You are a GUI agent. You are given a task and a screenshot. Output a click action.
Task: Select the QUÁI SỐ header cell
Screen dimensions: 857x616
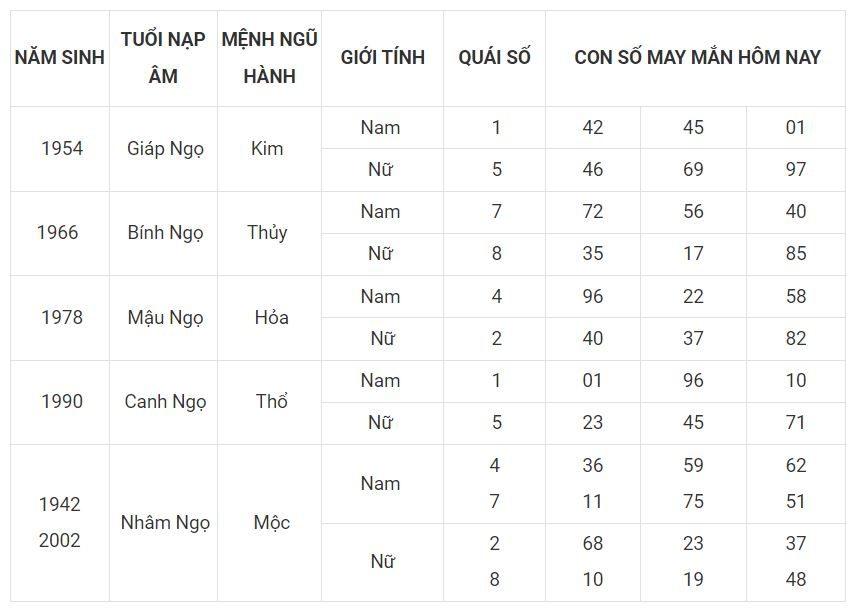[x=494, y=57]
